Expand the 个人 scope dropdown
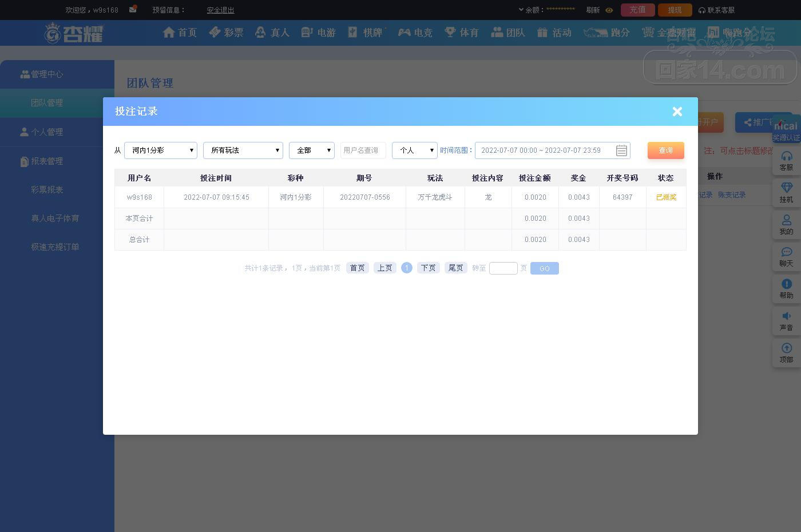The height and width of the screenshot is (532, 801). coord(415,150)
